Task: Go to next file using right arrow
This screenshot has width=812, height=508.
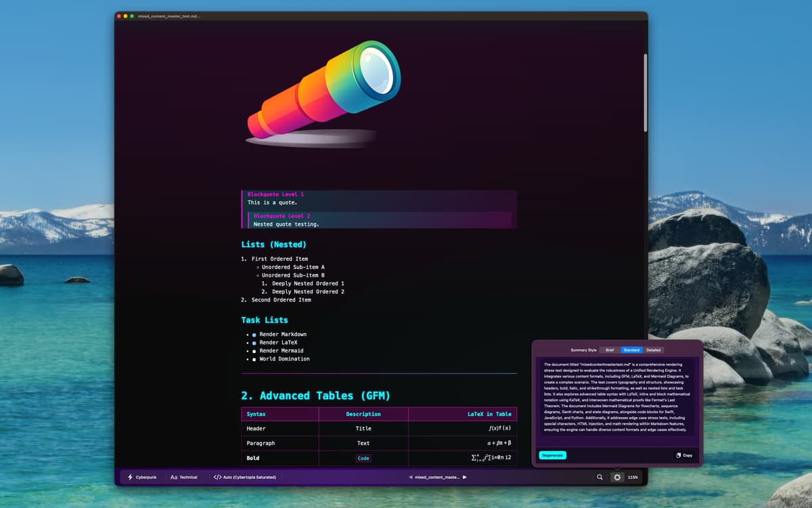Action: 465,477
